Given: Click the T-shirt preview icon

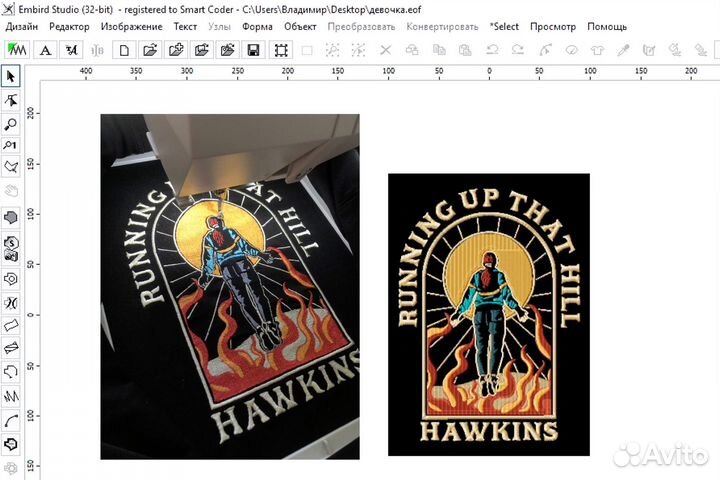Looking at the screenshot, I should (597, 50).
